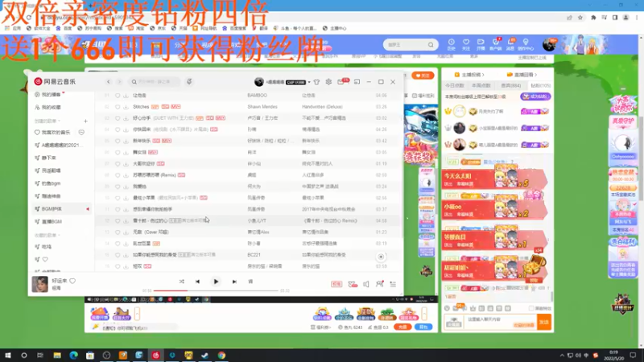Locate current playing song button

click(381, 257)
